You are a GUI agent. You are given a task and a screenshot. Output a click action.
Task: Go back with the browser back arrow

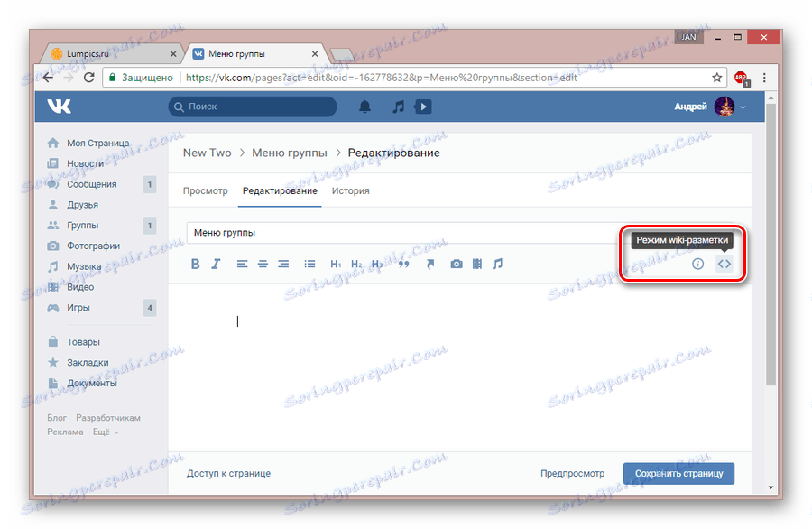[48, 78]
